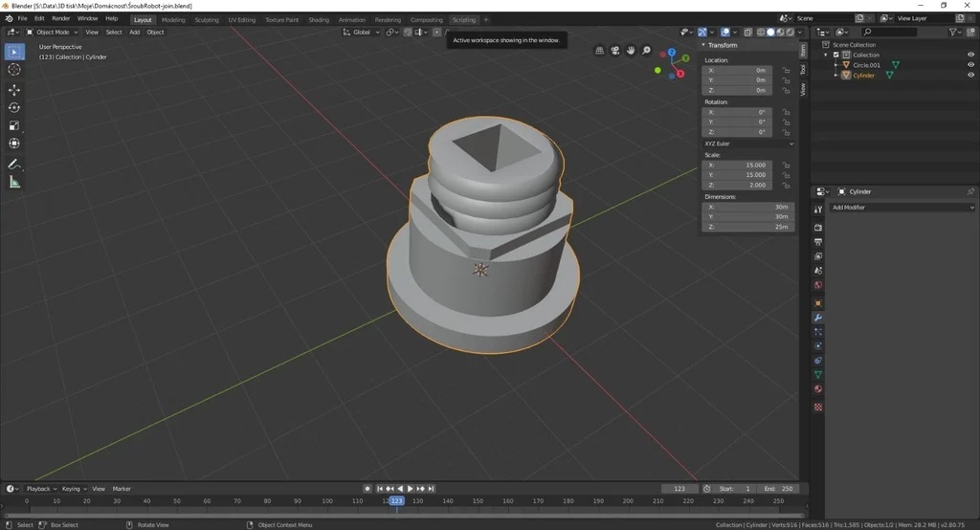Open the Object Mode dropdown
The image size is (980, 530).
tap(53, 32)
